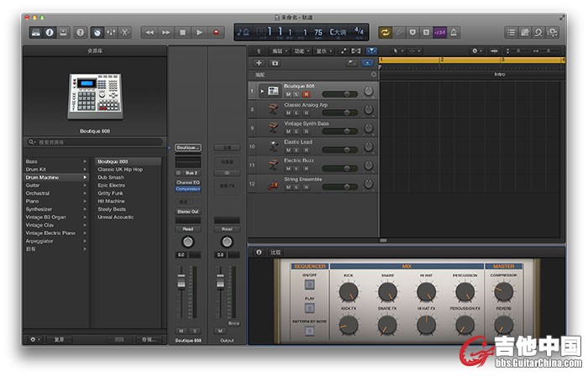Open the Edit menu in Tracks area
The width and height of the screenshot is (588, 376).
coord(279,51)
